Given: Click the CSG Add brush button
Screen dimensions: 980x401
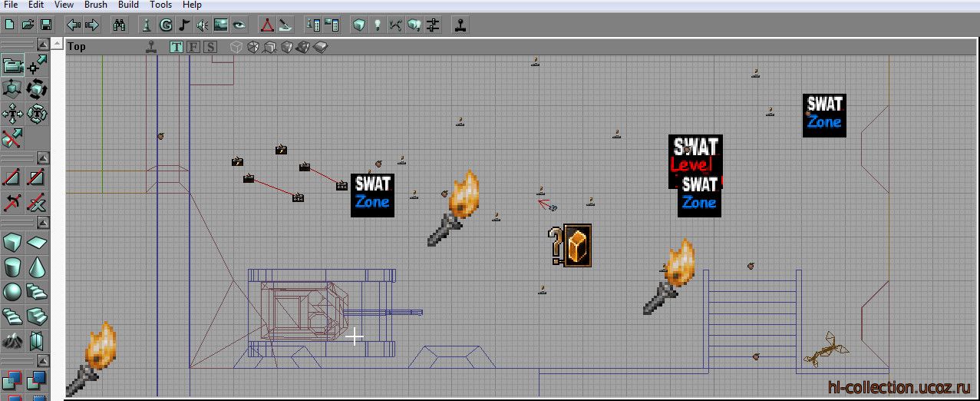Looking at the screenshot, I should pyautogui.click(x=12, y=381).
